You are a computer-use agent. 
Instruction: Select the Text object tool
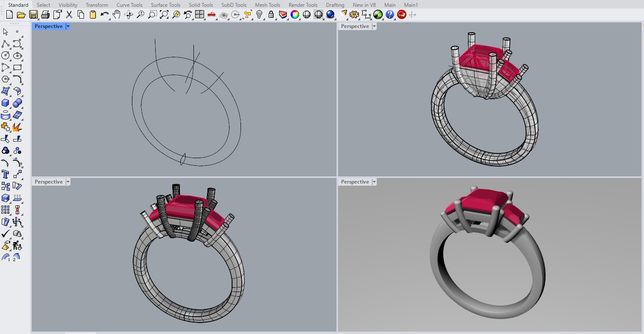[6, 174]
